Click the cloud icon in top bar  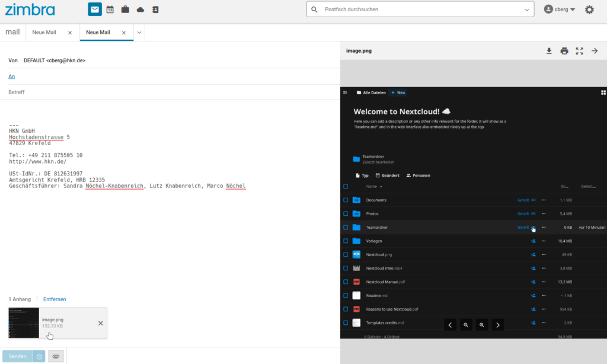[x=140, y=9]
